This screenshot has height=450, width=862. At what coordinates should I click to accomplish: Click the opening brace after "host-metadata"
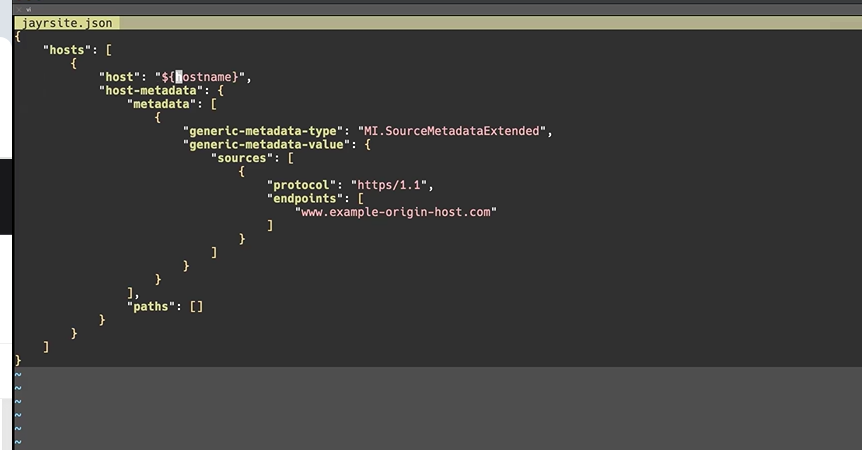220,91
